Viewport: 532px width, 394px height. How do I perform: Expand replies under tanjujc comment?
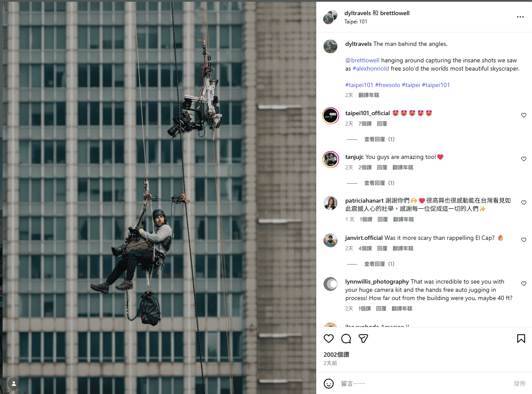click(x=379, y=183)
